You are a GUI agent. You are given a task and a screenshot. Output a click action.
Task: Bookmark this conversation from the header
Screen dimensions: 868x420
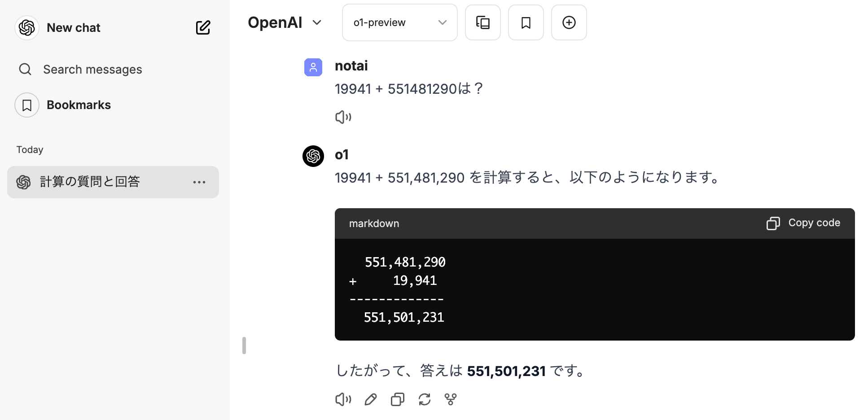(526, 22)
